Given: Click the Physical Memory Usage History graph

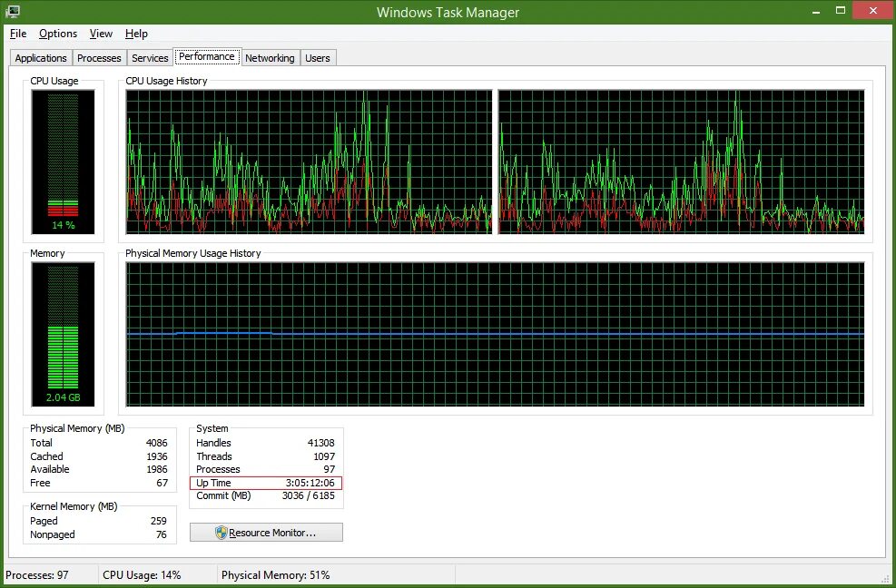Looking at the screenshot, I should (495, 334).
